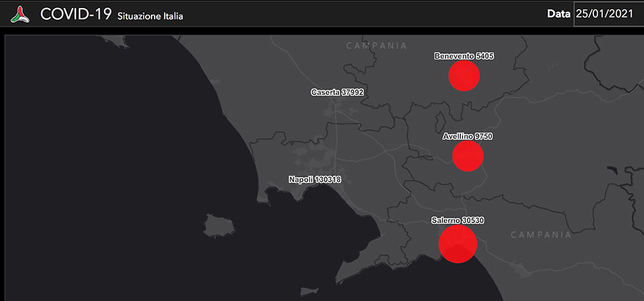Select the Avellino red case marker

468,156
